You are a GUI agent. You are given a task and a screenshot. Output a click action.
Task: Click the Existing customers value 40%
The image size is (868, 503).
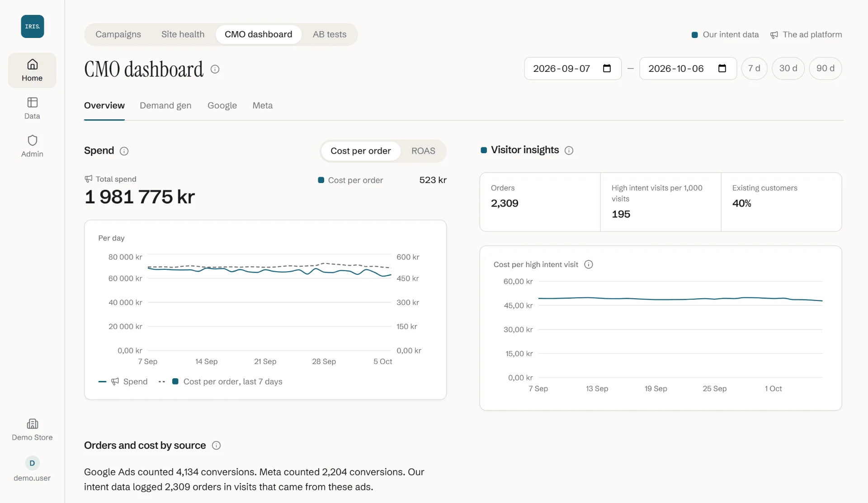[742, 203]
